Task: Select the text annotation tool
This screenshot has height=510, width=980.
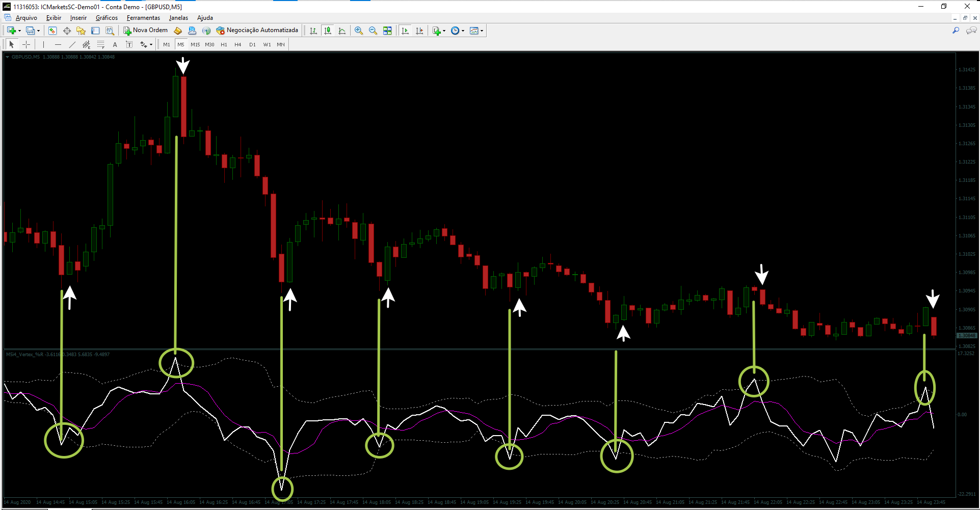Action: click(115, 44)
